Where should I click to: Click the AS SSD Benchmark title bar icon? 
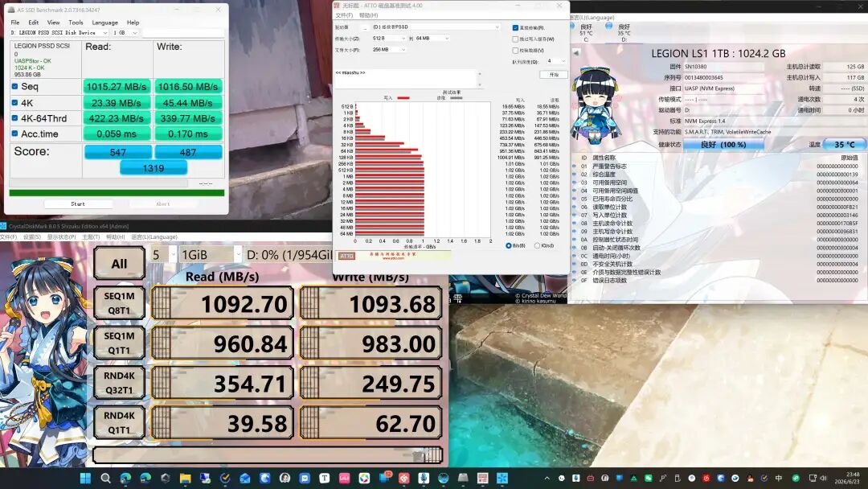[11, 10]
